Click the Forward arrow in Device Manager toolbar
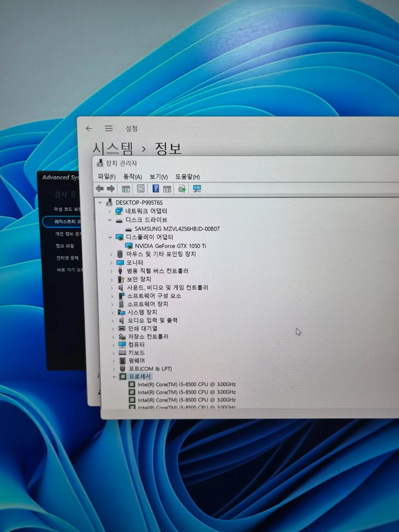 pyautogui.click(x=111, y=188)
